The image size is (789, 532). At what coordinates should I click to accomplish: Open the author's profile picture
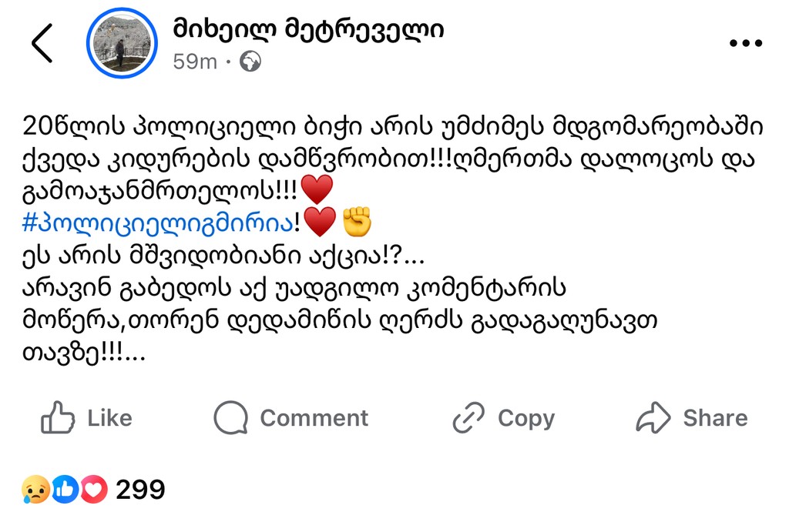[x=122, y=43]
